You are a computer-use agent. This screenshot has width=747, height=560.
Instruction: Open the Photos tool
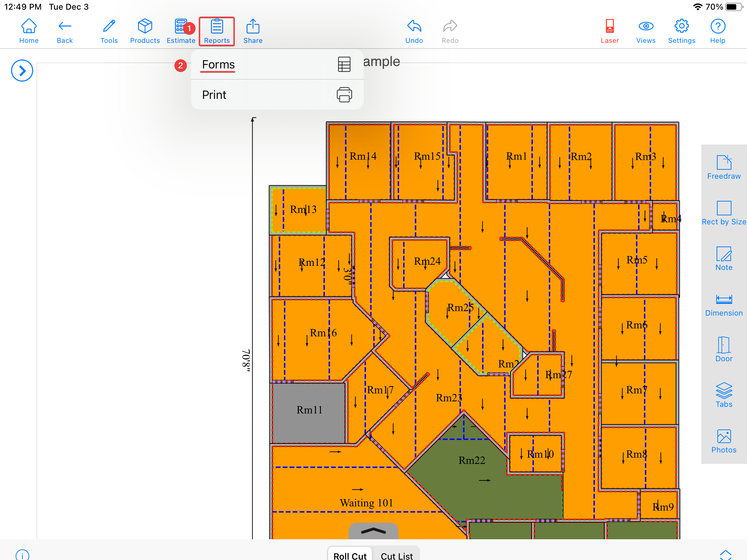tap(723, 441)
